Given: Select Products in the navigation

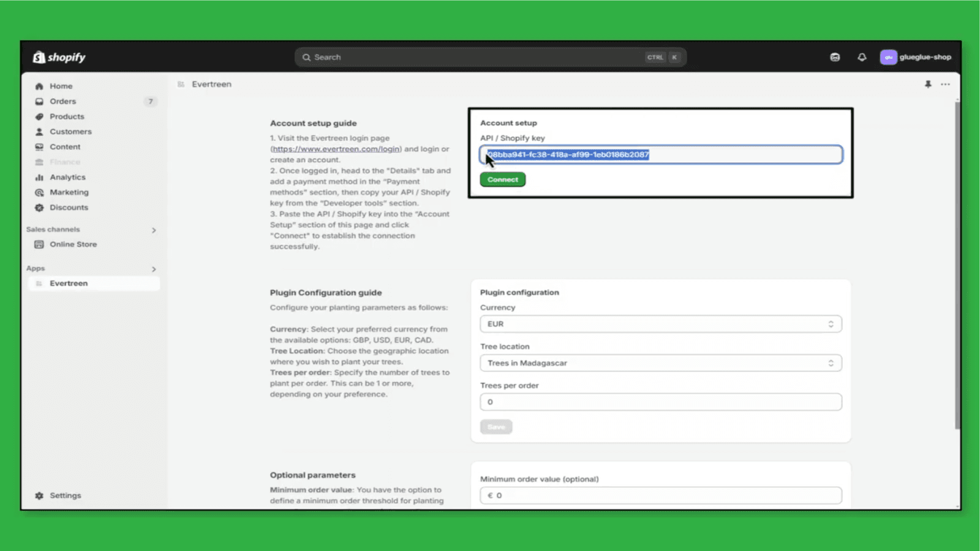Looking at the screenshot, I should 67,116.
